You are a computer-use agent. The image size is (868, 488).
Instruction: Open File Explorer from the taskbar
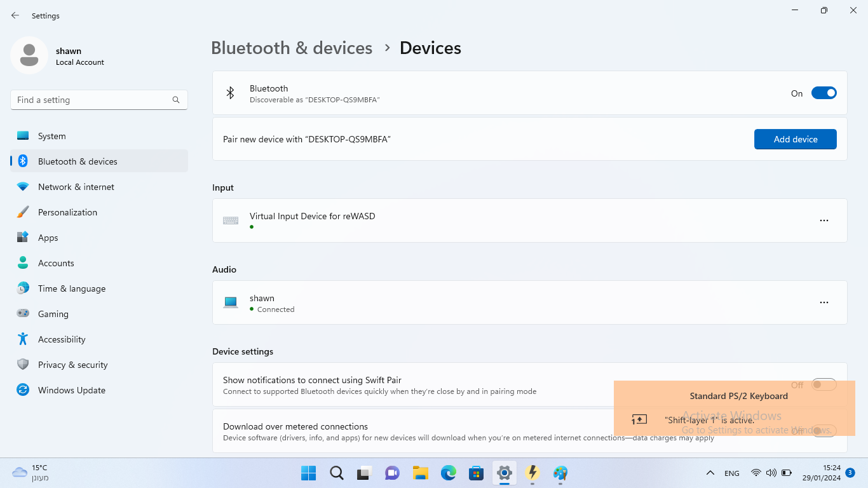pos(420,473)
